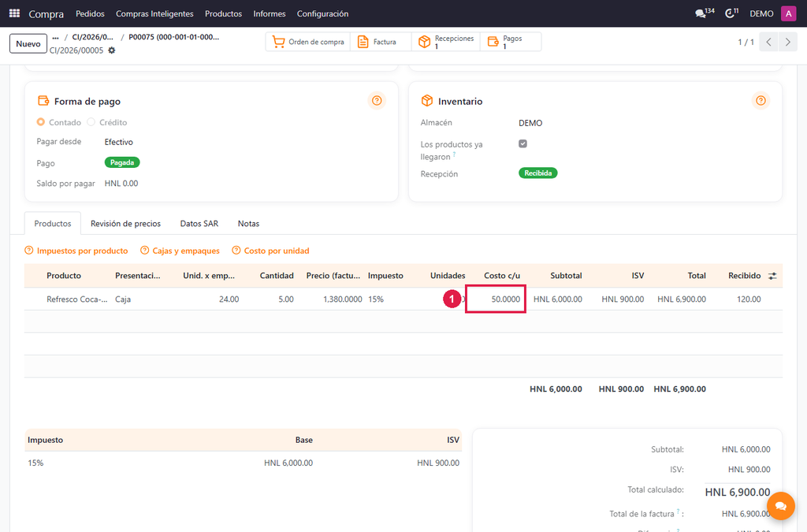Screen dimensions: 807x532
Task: Open the chat messages icon showing 134
Action: pos(705,13)
